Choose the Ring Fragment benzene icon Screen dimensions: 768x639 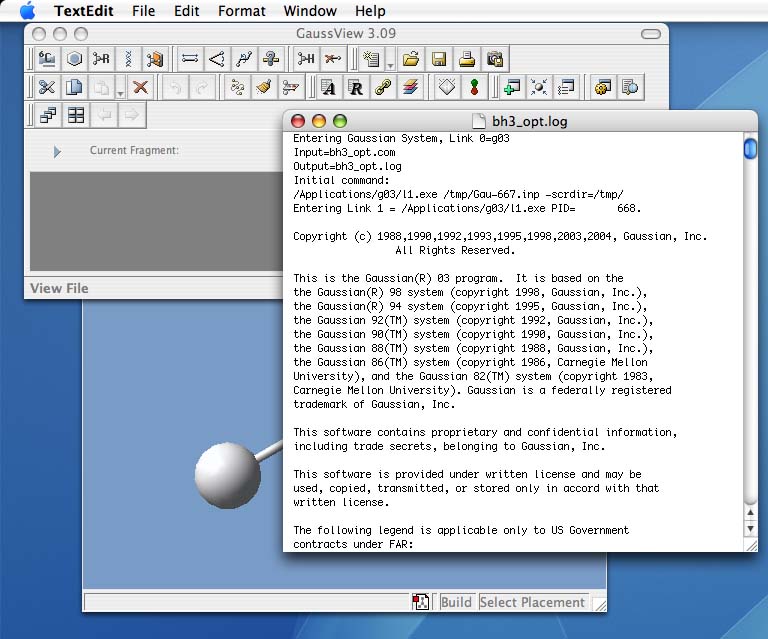pos(74,59)
